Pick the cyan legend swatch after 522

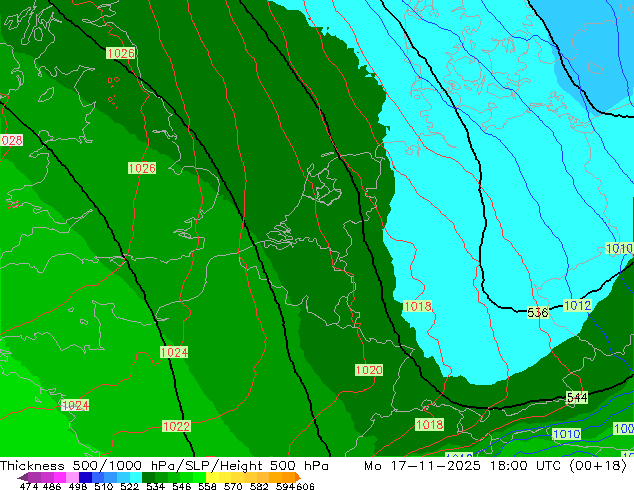click(136, 477)
